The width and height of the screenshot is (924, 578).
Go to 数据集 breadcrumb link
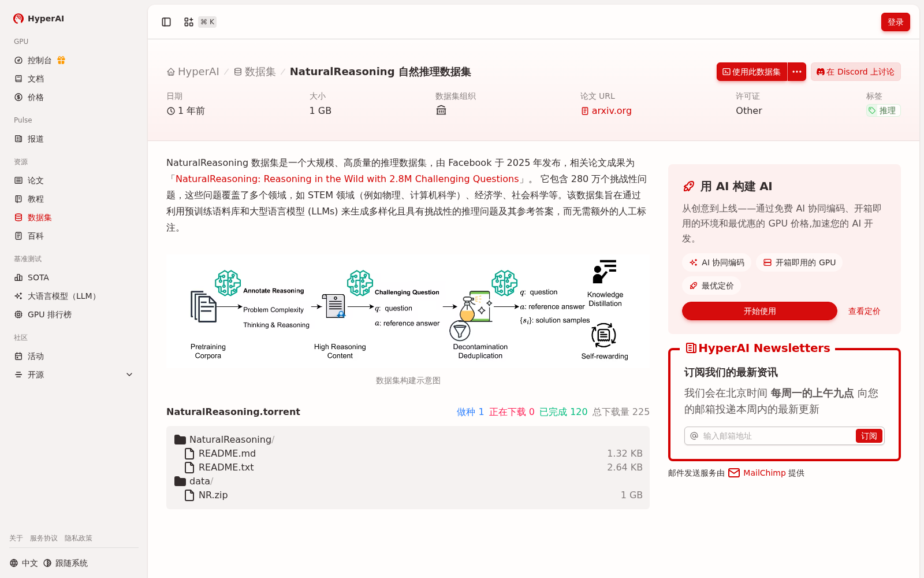[255, 72]
